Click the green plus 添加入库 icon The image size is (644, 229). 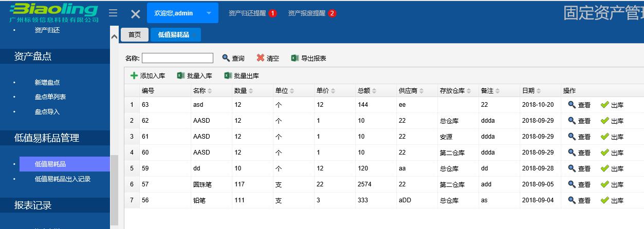[134, 75]
